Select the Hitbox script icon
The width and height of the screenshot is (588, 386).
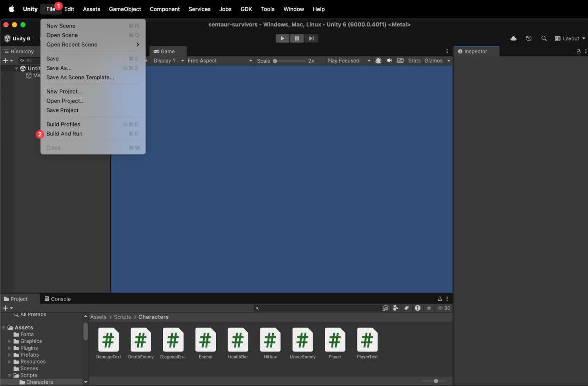click(x=270, y=340)
